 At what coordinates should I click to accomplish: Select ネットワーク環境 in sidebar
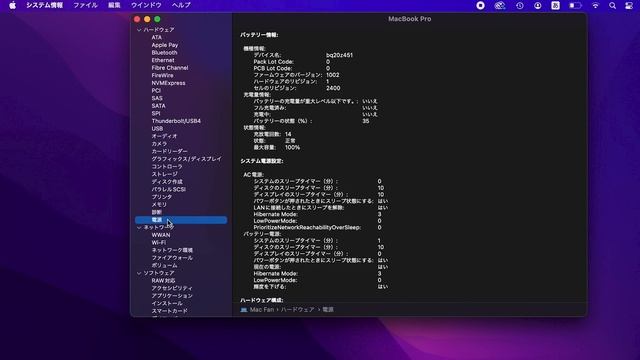point(172,250)
